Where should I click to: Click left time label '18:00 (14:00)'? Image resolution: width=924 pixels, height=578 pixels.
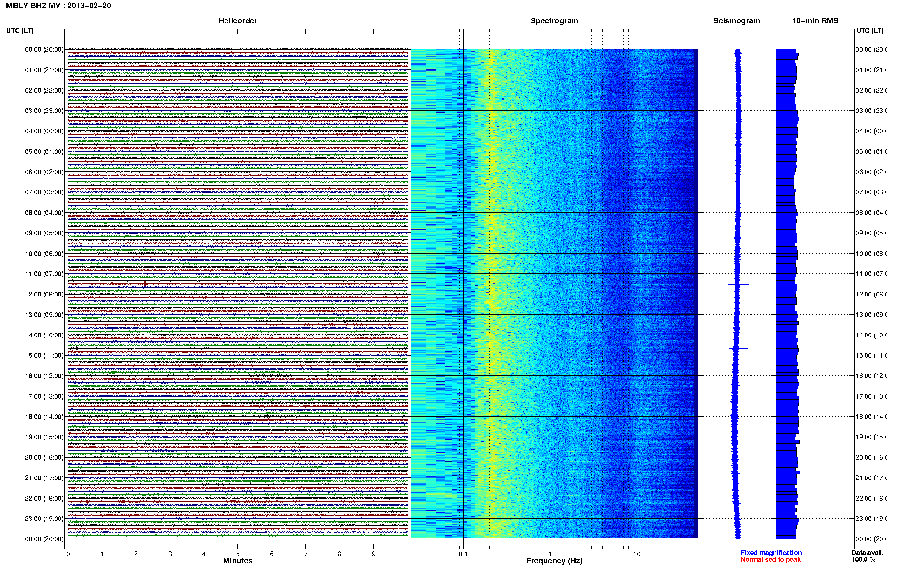click(44, 417)
